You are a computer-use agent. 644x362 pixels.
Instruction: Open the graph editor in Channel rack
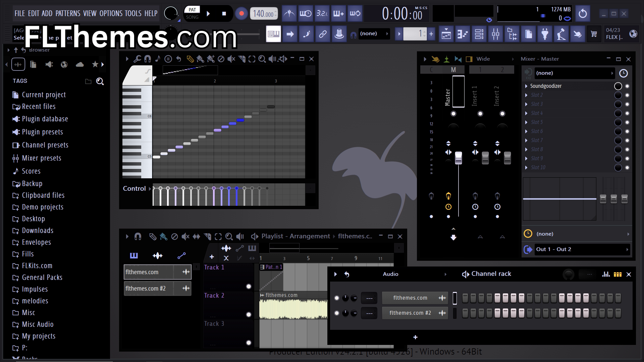coord(606,274)
